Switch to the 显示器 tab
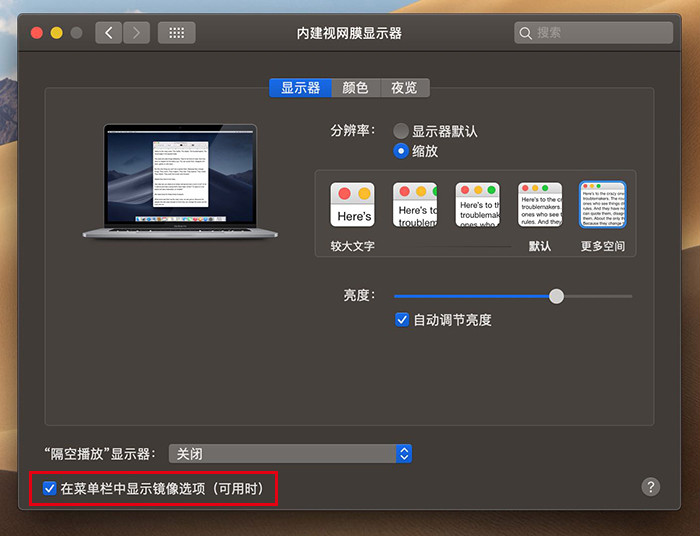 click(300, 88)
